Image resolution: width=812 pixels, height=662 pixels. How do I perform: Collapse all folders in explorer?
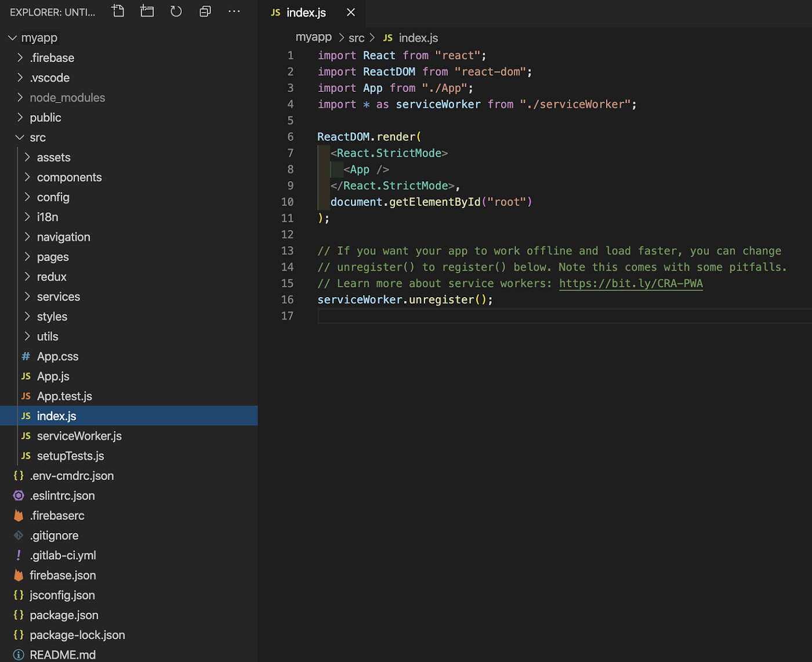(205, 11)
